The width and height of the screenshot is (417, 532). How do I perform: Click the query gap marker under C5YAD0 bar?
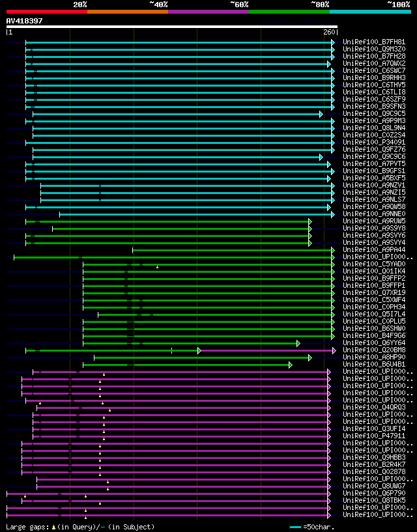157,267
